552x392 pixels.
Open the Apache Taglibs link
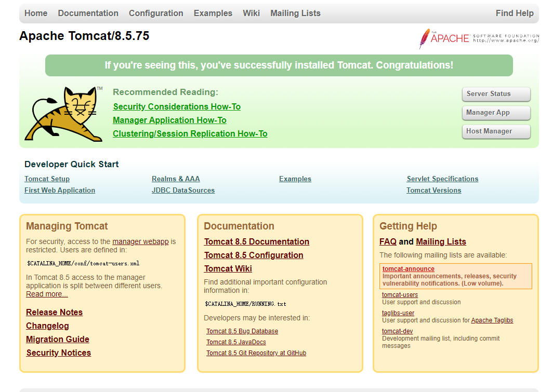pos(492,320)
